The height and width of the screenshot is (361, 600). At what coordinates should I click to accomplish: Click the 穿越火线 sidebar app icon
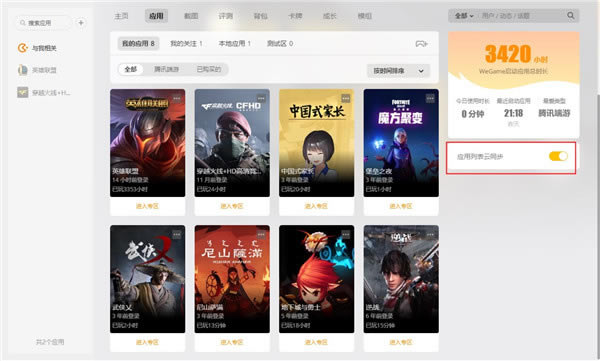pos(23,92)
